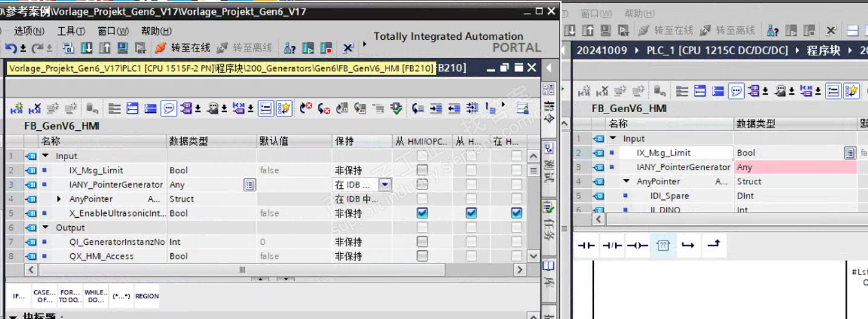
Task: Open 窗口(W) menu in right window
Action: [596, 14]
